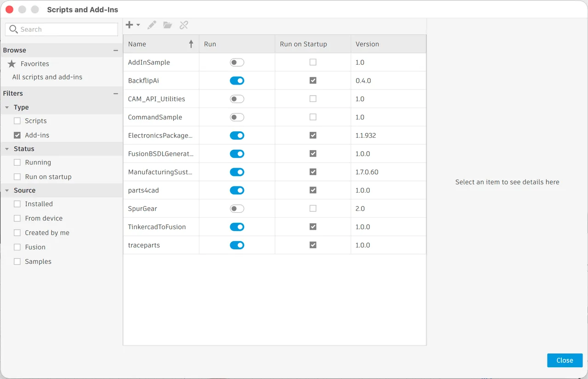Screen dimensions: 588x379
Task: Tick the Created by me filter checkbox
Action: [x=17, y=233]
